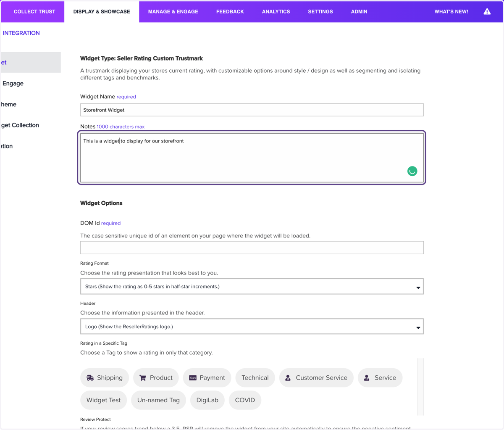
Task: Open the Engage sidebar item
Action: click(x=13, y=83)
